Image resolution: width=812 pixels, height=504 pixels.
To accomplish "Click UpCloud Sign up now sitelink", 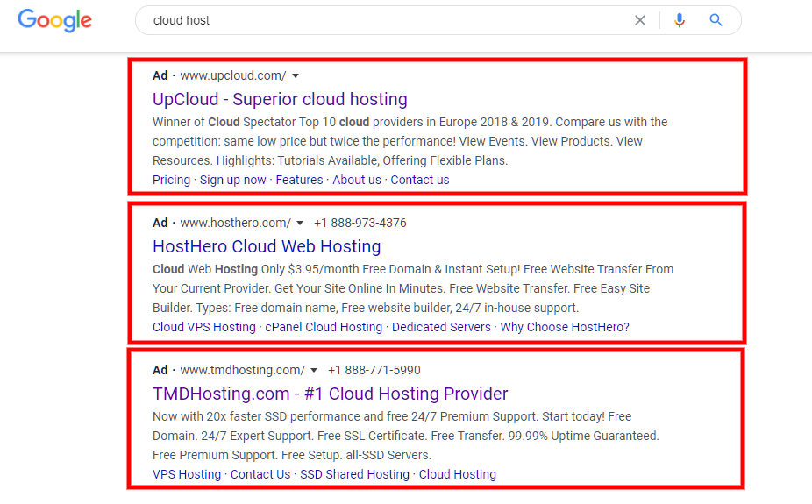I will [232, 180].
